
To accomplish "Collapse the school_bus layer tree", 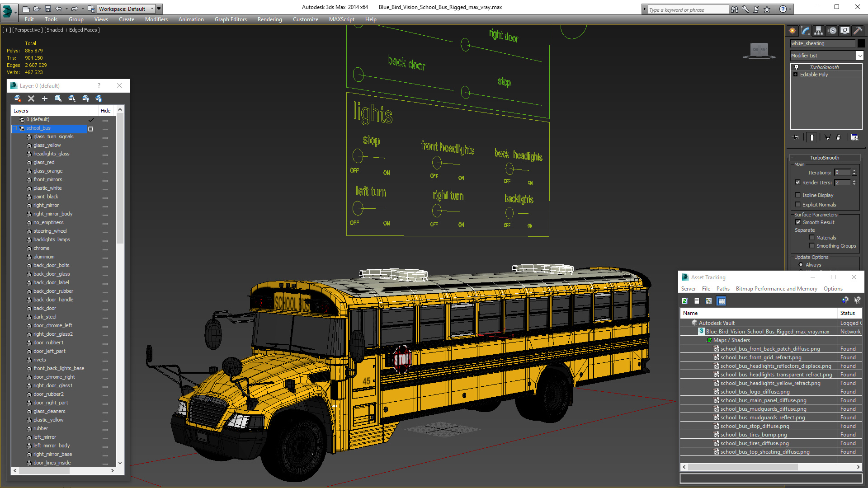I will [x=14, y=128].
